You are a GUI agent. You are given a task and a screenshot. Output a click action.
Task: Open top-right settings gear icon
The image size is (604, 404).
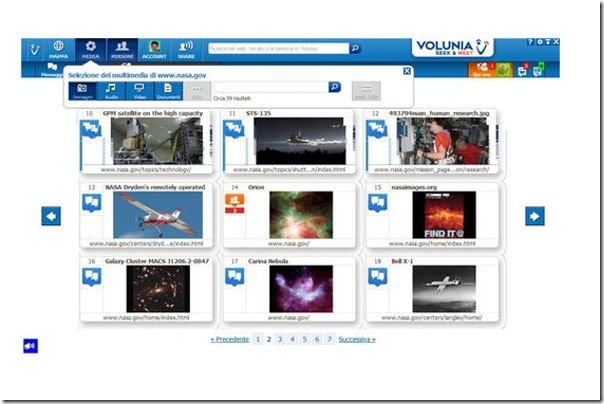click(x=540, y=42)
